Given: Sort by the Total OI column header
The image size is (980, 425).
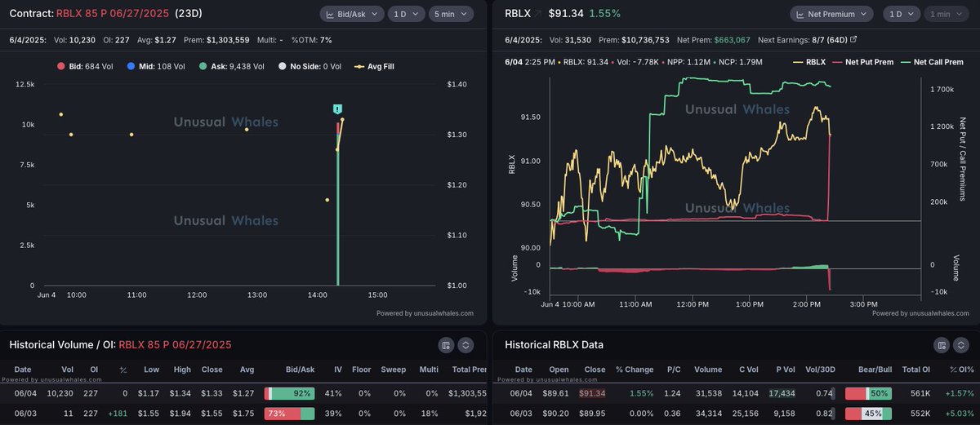Looking at the screenshot, I should [x=915, y=370].
